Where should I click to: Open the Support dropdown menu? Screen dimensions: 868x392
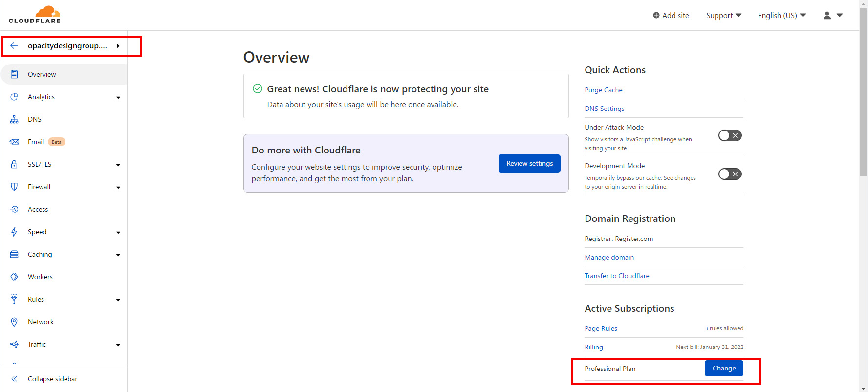723,16
